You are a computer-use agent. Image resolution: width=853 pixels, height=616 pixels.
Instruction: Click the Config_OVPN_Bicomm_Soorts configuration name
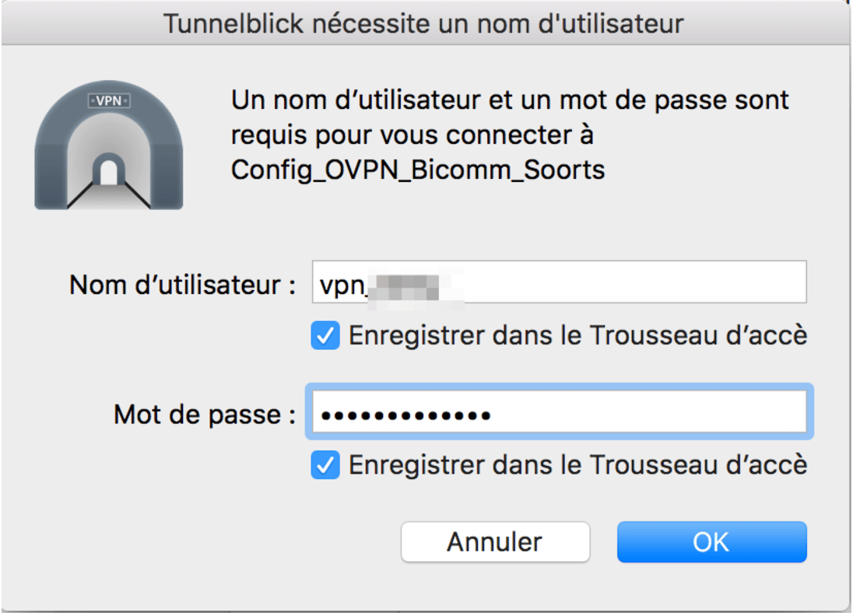point(418,170)
